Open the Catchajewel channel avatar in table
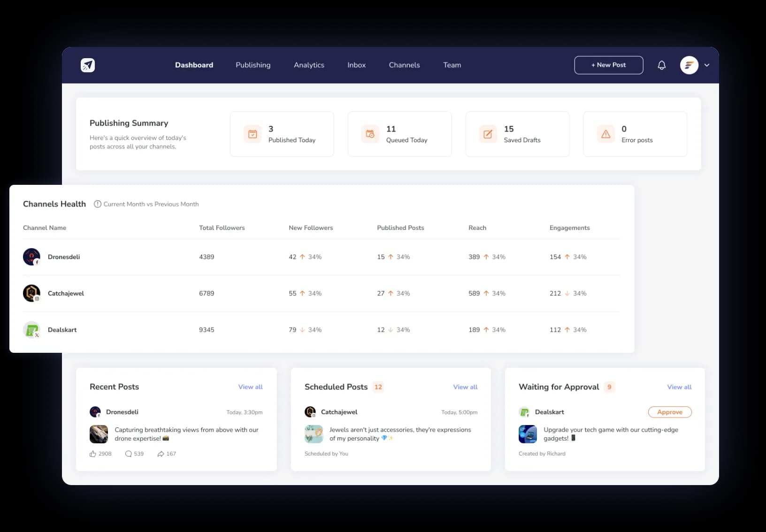The width and height of the screenshot is (766, 532). tap(31, 293)
